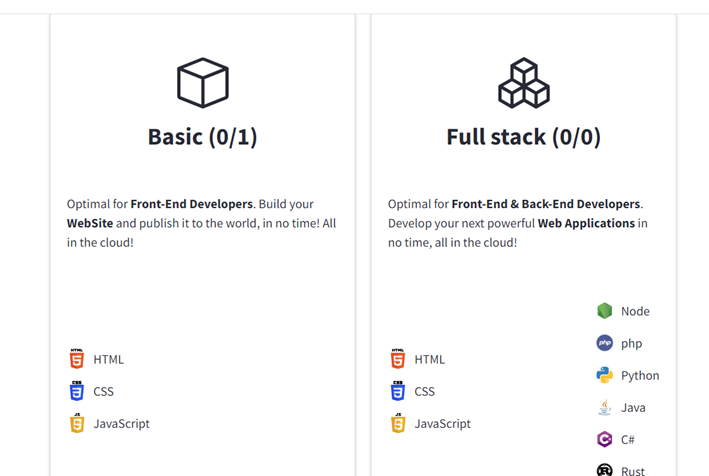Click the "Node" text label
The width and height of the screenshot is (709, 476).
click(635, 312)
